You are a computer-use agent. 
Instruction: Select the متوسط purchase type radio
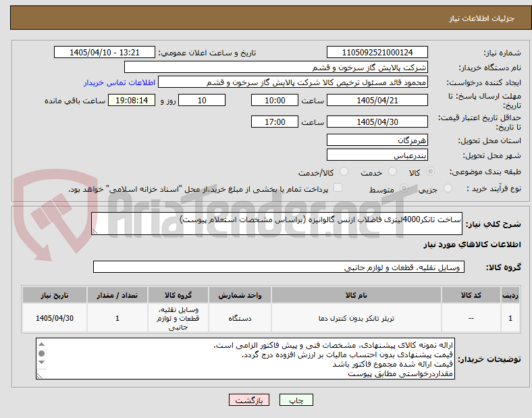404,188
